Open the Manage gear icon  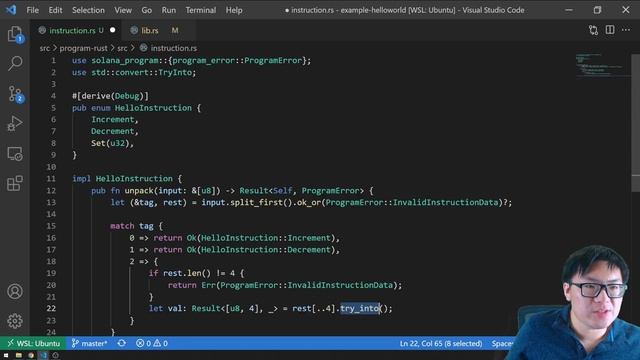15,321
